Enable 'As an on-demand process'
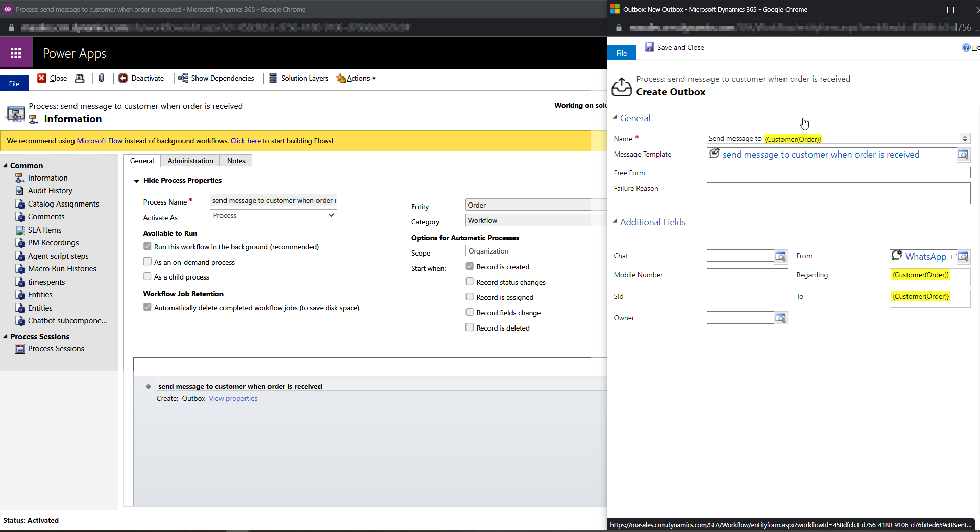Image resolution: width=980 pixels, height=532 pixels. pos(148,262)
